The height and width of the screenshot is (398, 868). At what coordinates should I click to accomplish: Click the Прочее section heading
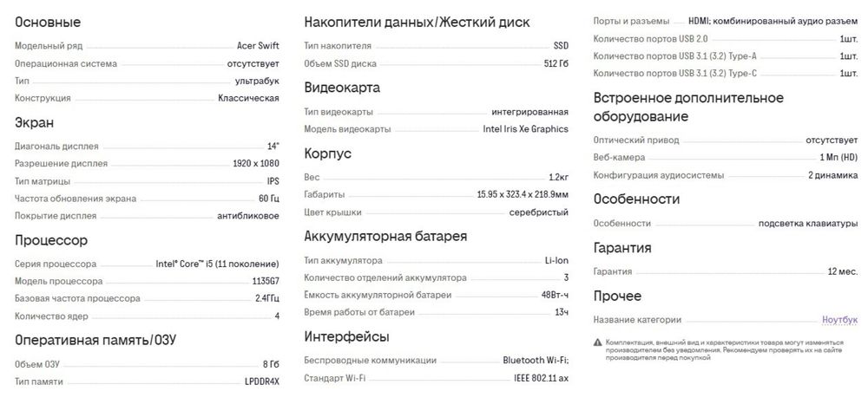[617, 296]
